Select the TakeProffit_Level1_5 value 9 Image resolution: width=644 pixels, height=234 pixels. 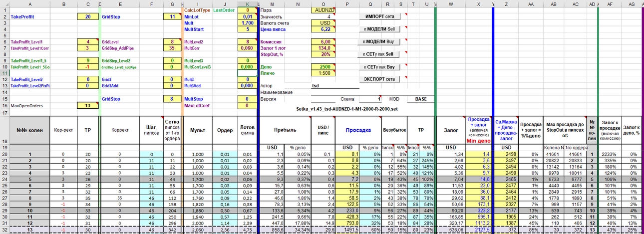pyautogui.click(x=88, y=60)
